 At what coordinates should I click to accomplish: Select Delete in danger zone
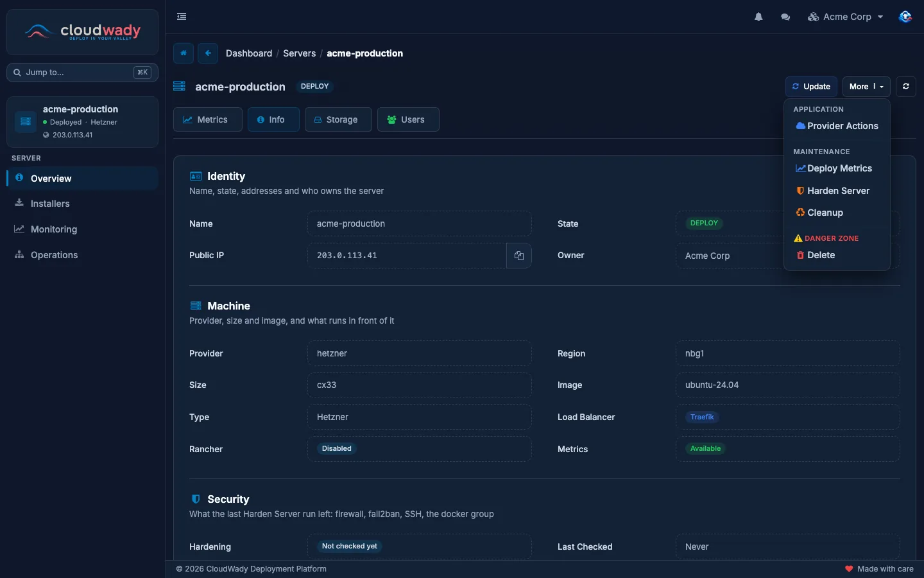(837, 255)
